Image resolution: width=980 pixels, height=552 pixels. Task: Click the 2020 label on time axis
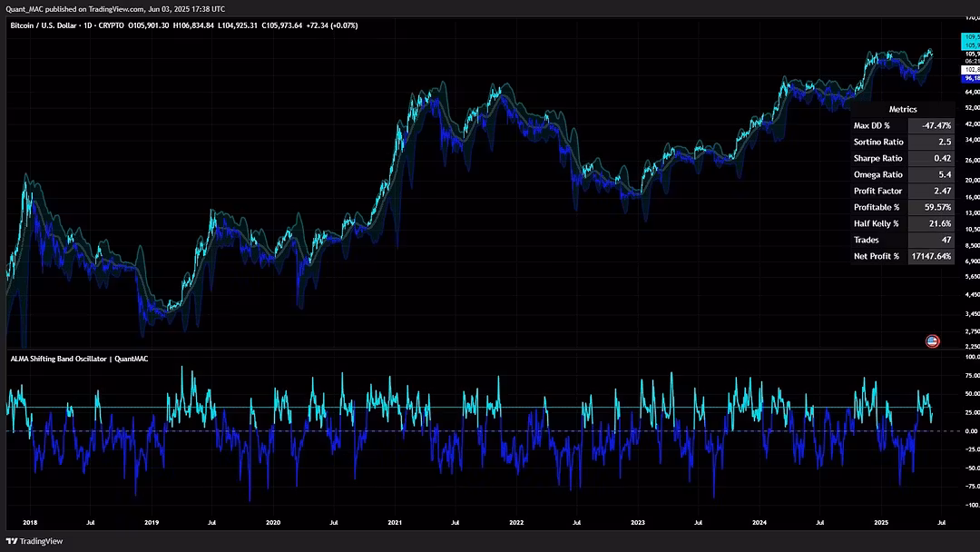coord(273,522)
